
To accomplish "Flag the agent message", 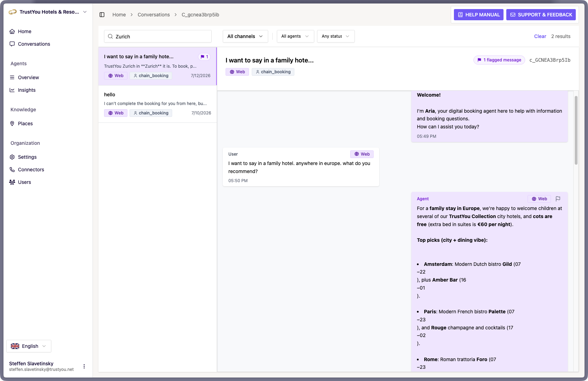I will click(x=558, y=199).
